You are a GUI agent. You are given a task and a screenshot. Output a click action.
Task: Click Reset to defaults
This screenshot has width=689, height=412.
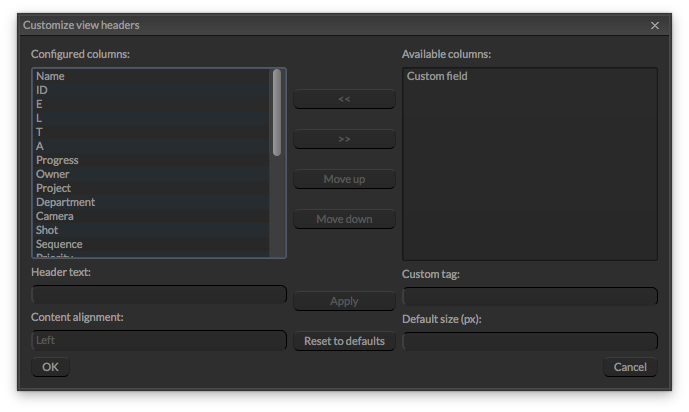(344, 341)
